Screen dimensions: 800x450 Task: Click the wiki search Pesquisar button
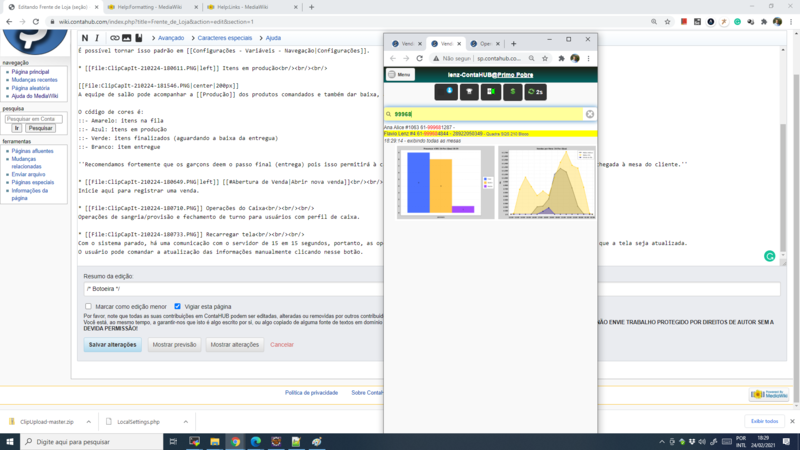pyautogui.click(x=40, y=128)
